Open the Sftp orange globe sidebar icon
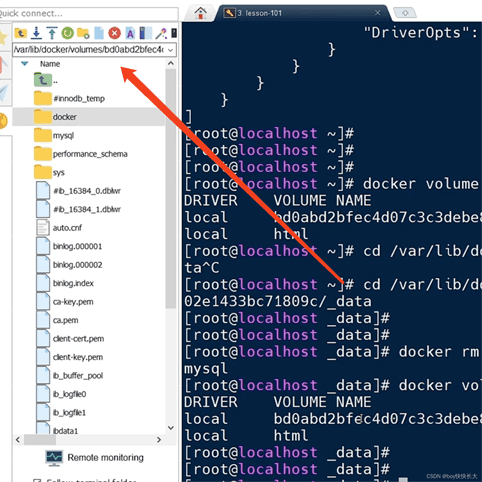This screenshot has height=482, width=482. [x=3, y=121]
